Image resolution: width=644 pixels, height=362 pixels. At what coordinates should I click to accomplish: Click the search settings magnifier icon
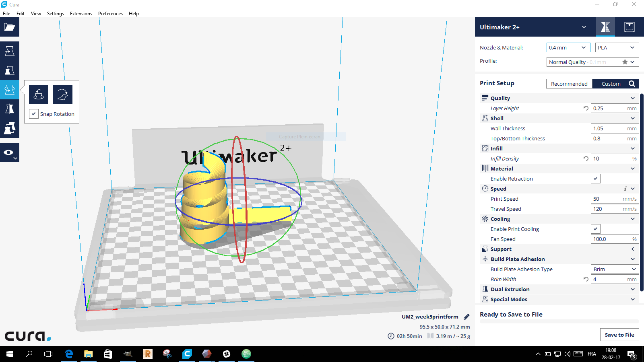click(632, 84)
